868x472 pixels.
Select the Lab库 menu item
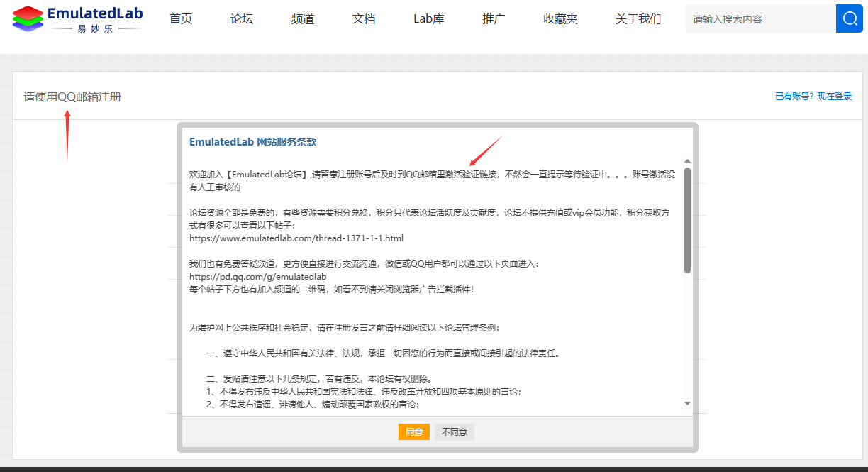[x=429, y=19]
